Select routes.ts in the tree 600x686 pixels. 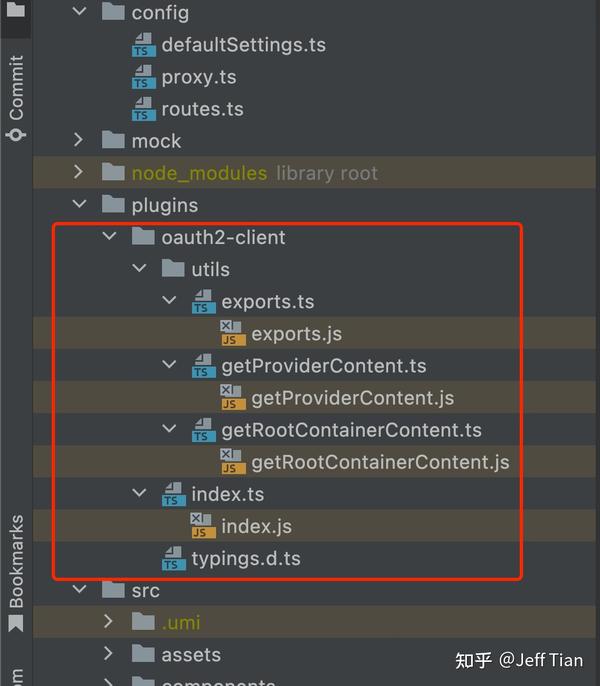202,109
